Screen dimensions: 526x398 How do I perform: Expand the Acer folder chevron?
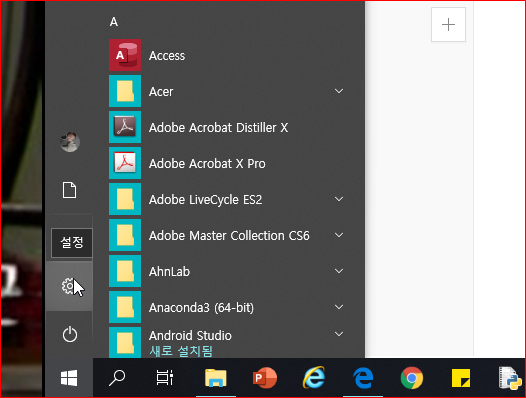point(339,91)
